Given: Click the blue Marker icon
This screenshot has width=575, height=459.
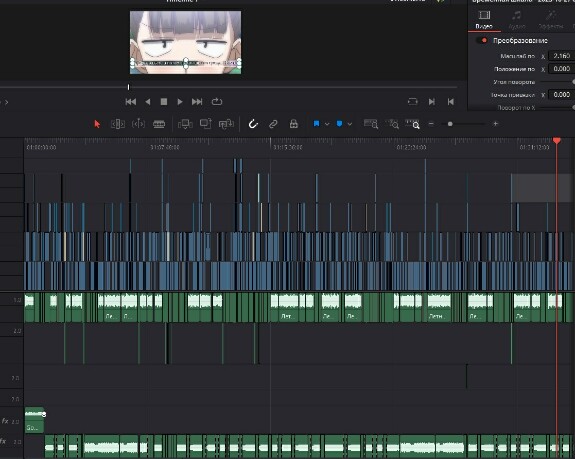Looking at the screenshot, I should coord(339,124).
